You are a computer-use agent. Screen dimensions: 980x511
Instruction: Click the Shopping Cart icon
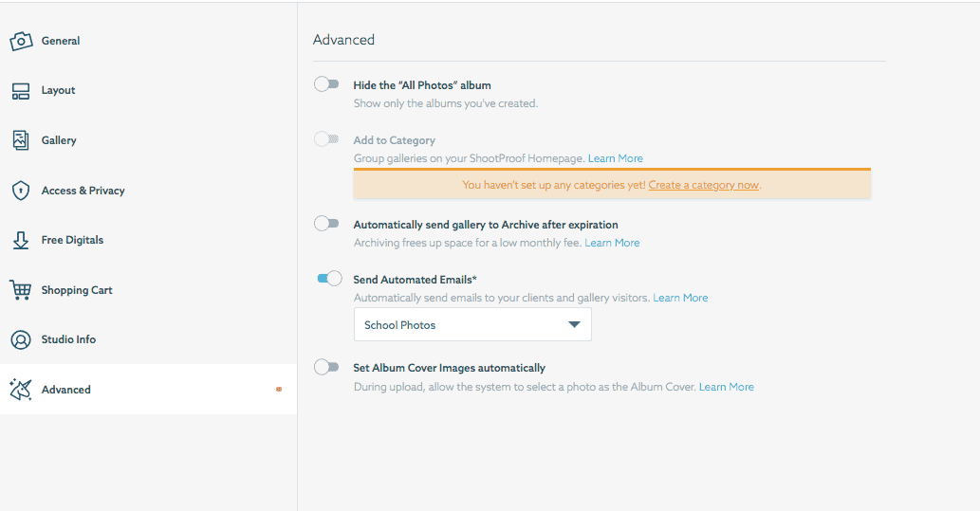pos(21,290)
